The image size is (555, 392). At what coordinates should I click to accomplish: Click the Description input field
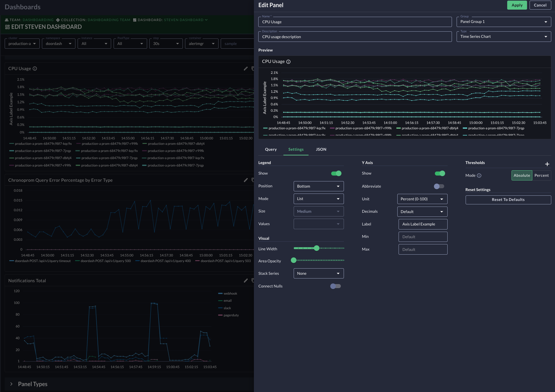(x=355, y=37)
